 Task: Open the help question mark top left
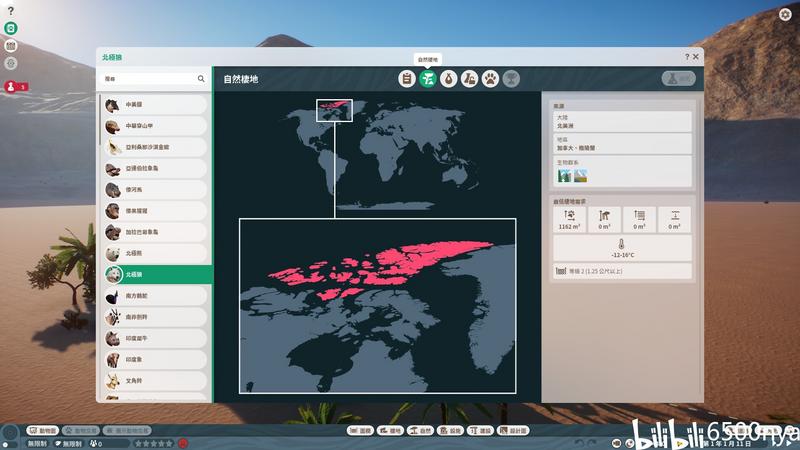10,11
